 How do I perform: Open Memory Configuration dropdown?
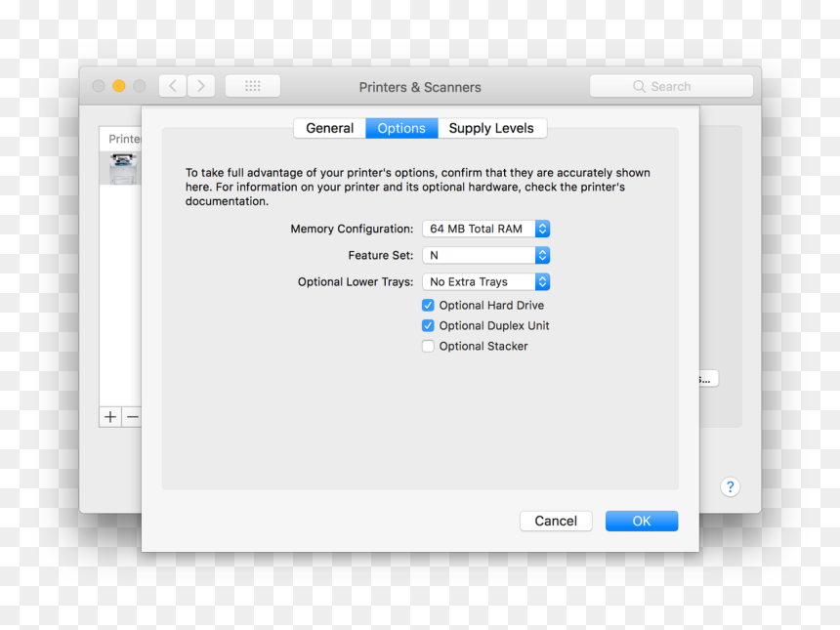pos(485,229)
